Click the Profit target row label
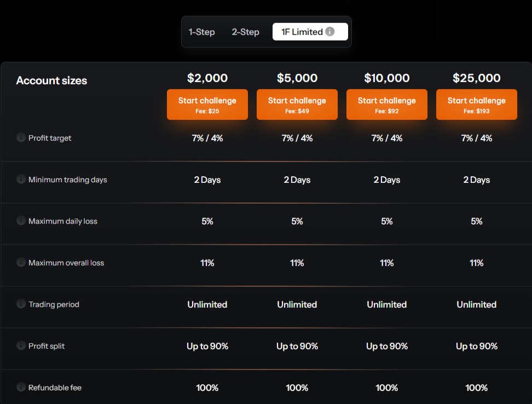The image size is (532, 404). (49, 138)
